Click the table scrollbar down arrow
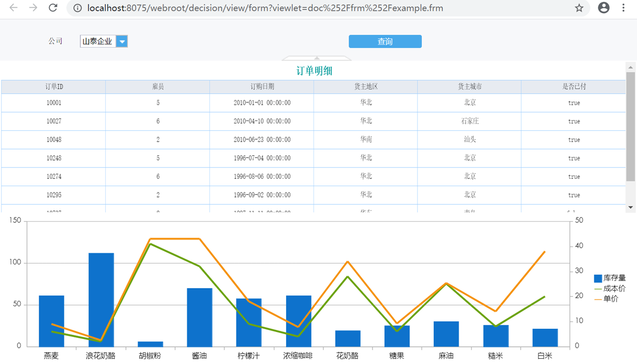The width and height of the screenshot is (637, 364). (x=631, y=208)
